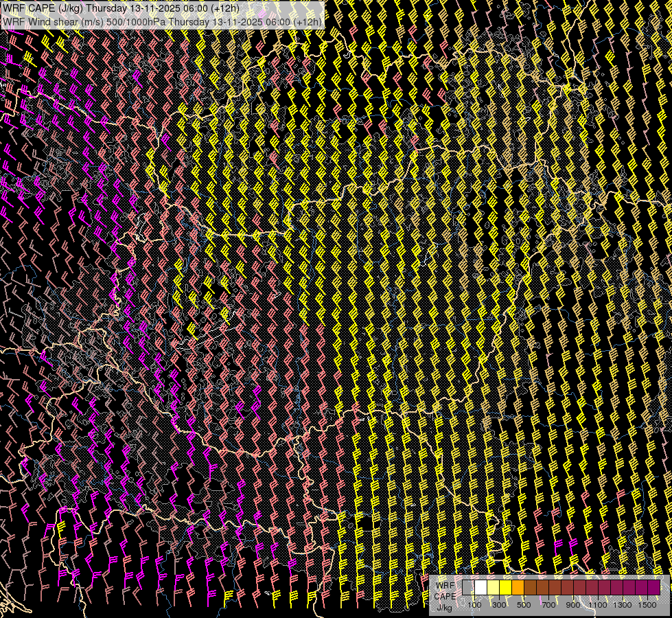Click the pale yellow CAPE legend swatch
672x618 pixels.
(x=494, y=588)
